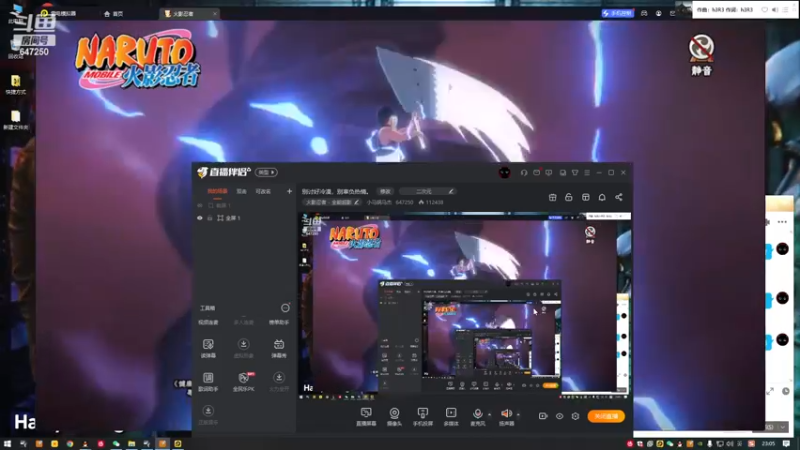Open the notification center in system tray
800x450 pixels.
(x=786, y=444)
